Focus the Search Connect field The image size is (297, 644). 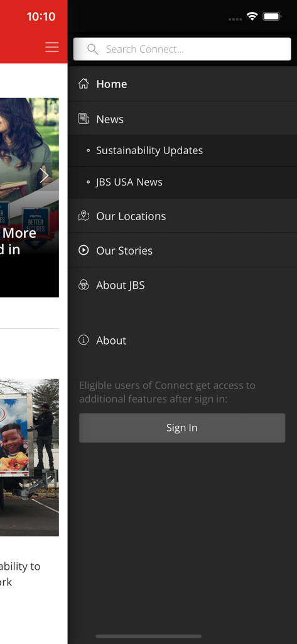[182, 49]
